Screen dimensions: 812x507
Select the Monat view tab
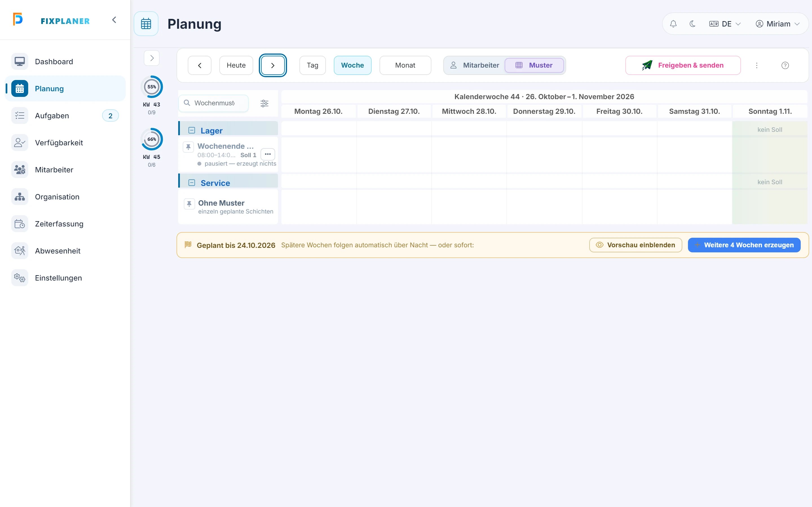[x=405, y=65]
